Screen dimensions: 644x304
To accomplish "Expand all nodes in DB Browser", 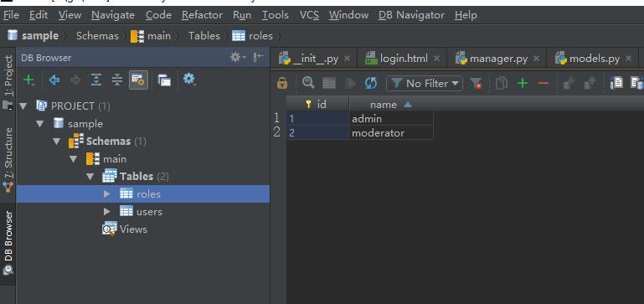I will pos(96,80).
